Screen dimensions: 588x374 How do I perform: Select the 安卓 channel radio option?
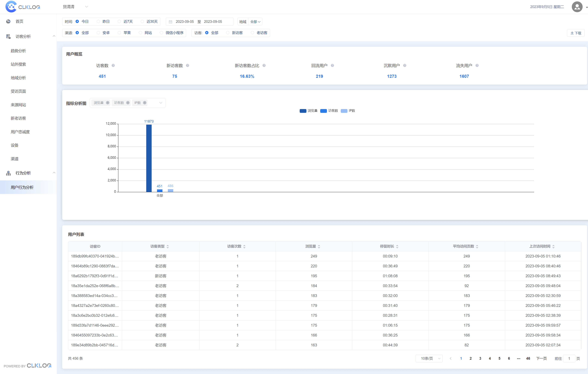click(98, 33)
